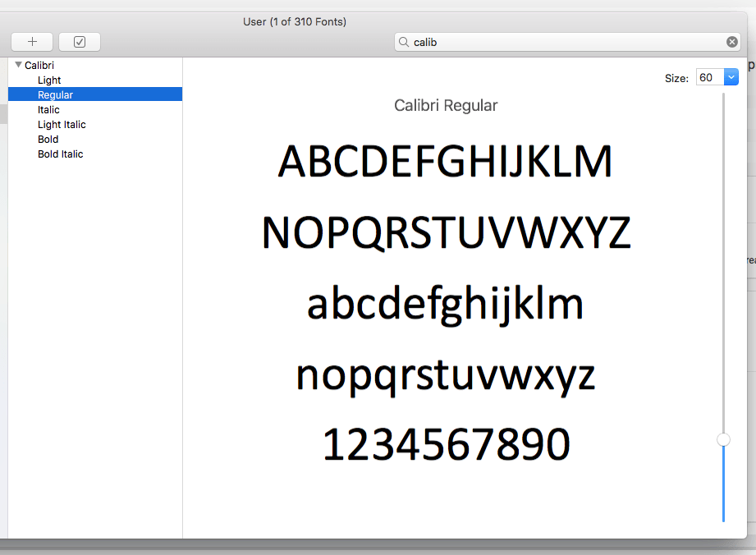Select the Bold style of Calibri
This screenshot has width=756, height=555.
click(x=48, y=139)
